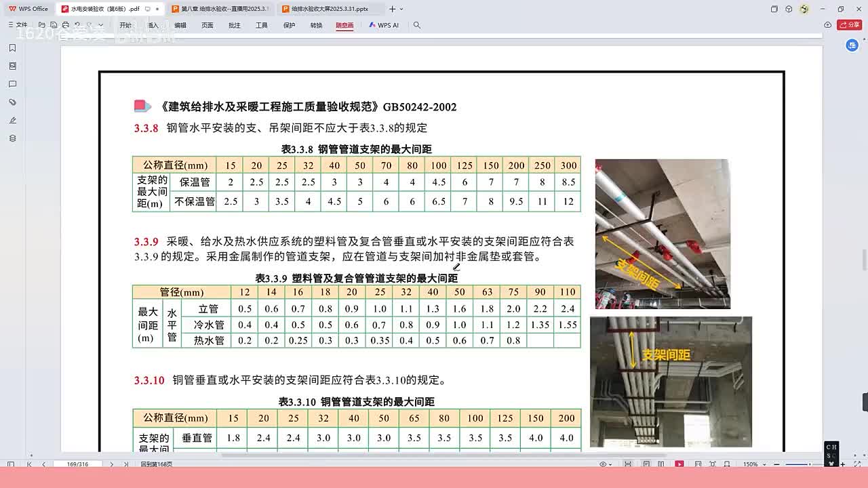Click the page number input 169/316
Screen dimensions: 868x488
coord(79,464)
